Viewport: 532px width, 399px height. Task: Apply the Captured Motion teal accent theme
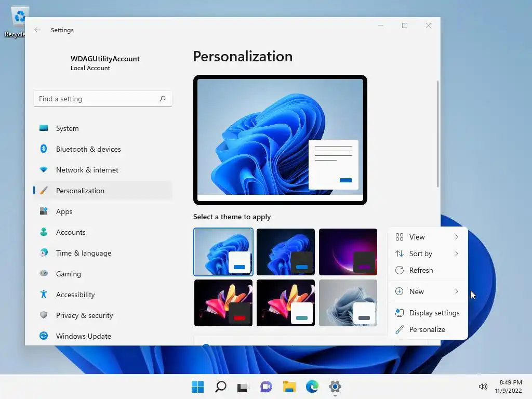tap(286, 303)
